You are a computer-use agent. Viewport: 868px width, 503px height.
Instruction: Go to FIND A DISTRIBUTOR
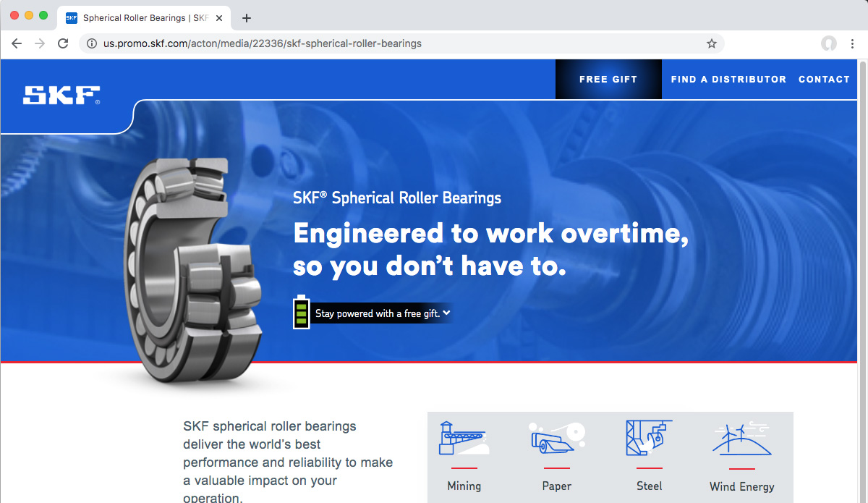coord(728,80)
